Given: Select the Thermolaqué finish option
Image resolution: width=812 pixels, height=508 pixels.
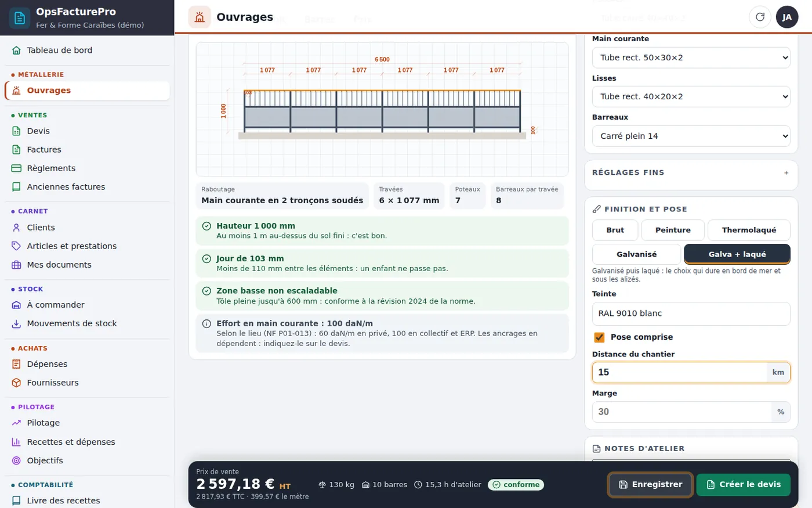Looking at the screenshot, I should pos(749,230).
